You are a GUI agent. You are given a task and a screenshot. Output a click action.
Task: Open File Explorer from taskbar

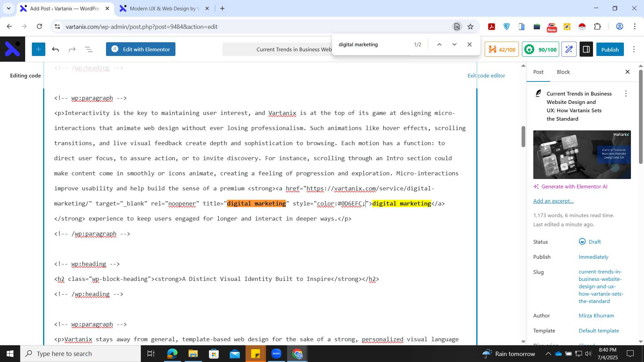193,354
